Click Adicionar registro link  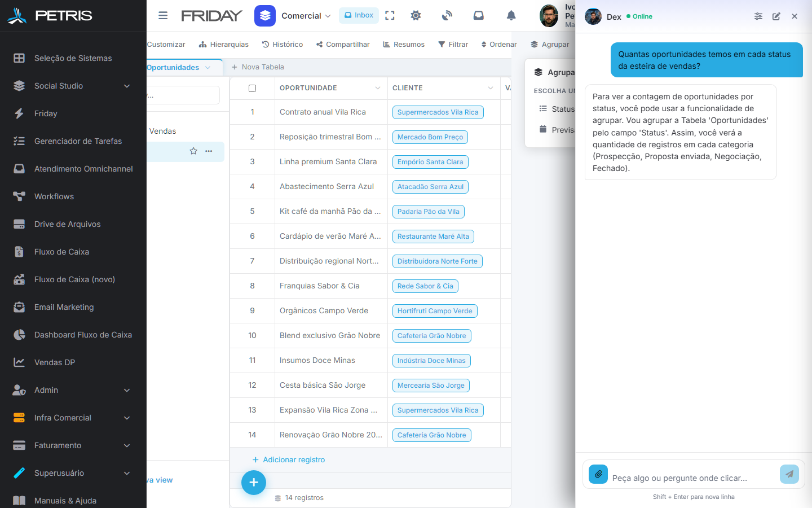pyautogui.click(x=289, y=460)
